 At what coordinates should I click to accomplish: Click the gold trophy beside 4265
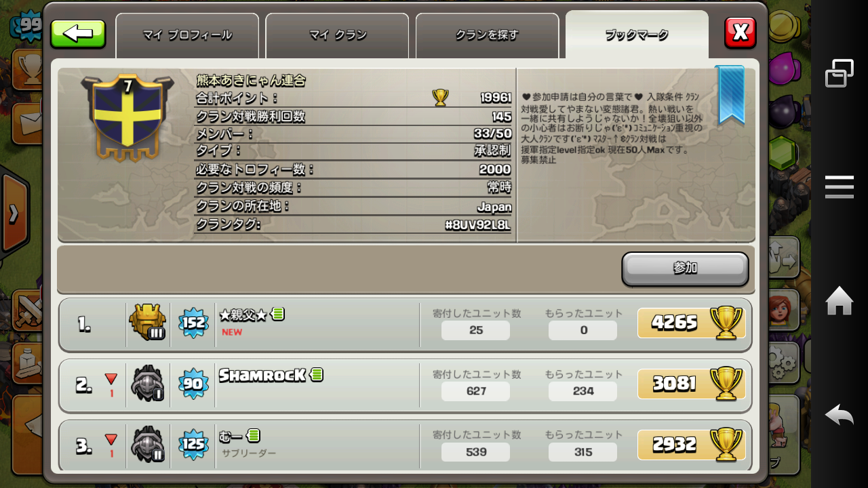pyautogui.click(x=725, y=323)
